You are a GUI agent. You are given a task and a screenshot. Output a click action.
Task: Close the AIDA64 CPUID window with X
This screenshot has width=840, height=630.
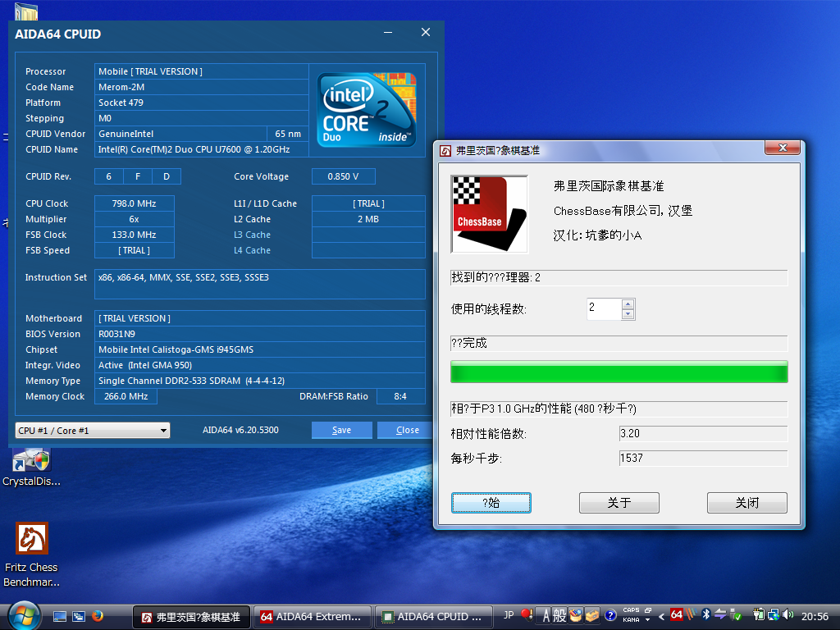(x=426, y=32)
